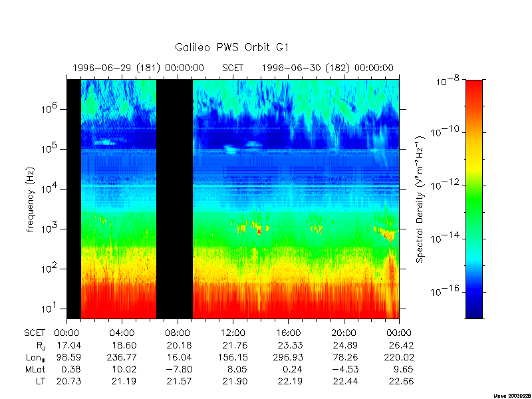Click the "frequency (Hz)" vertical axis title
Image resolution: width=532 pixels, height=399 pixels.
tap(31, 199)
